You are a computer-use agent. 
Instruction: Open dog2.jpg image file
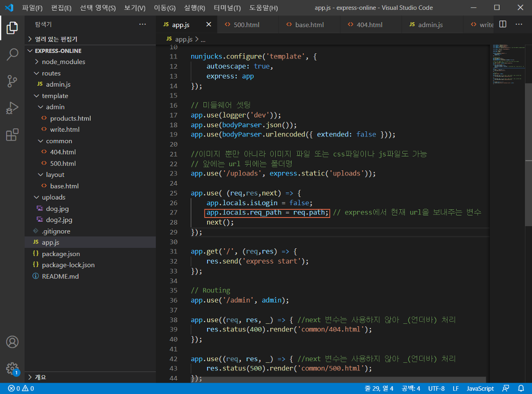tap(59, 220)
